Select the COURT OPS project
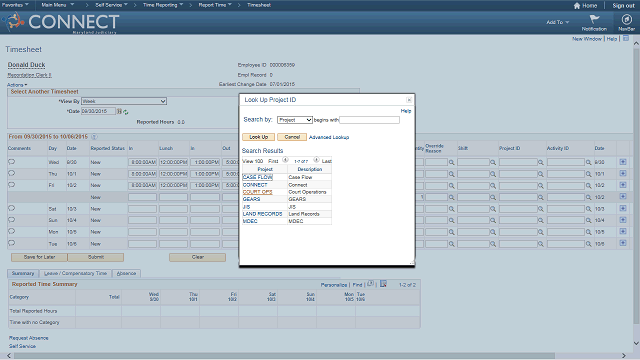Viewport: 640px width, 360px height. pyautogui.click(x=257, y=192)
